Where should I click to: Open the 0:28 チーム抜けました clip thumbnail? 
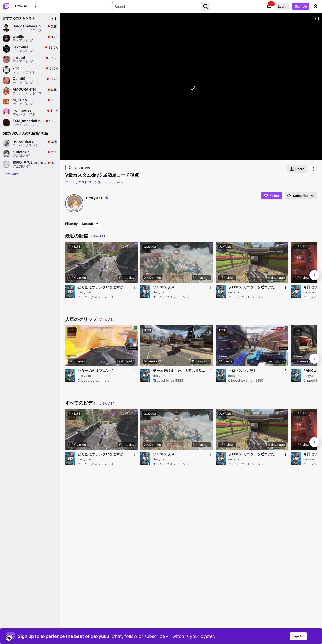point(177,346)
